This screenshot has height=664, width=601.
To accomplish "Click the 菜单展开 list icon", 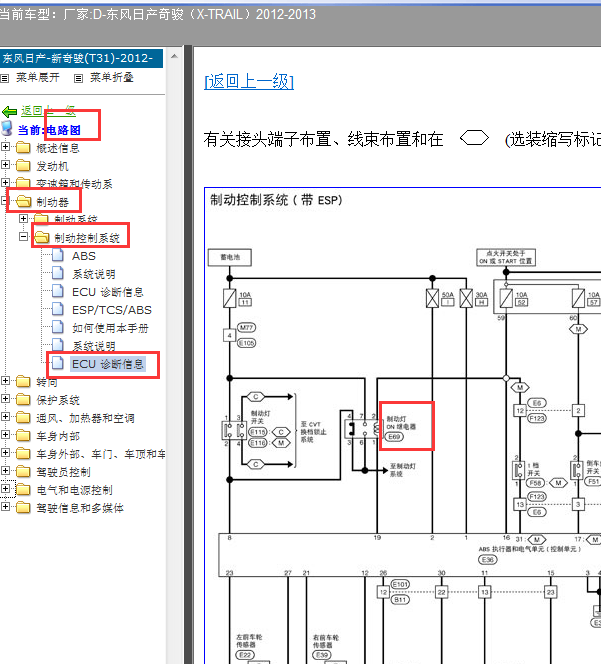I will point(5,78).
